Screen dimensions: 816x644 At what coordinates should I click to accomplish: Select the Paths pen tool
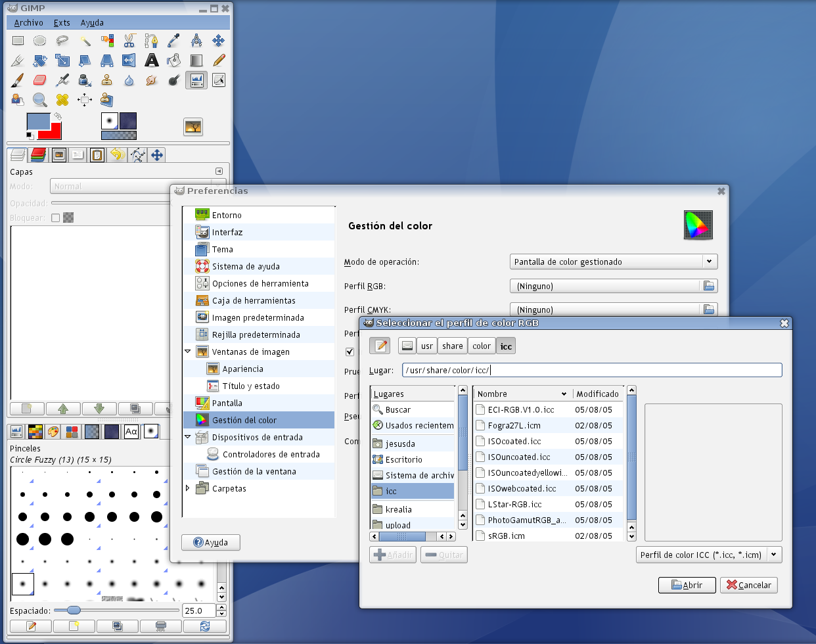pyautogui.click(x=152, y=41)
